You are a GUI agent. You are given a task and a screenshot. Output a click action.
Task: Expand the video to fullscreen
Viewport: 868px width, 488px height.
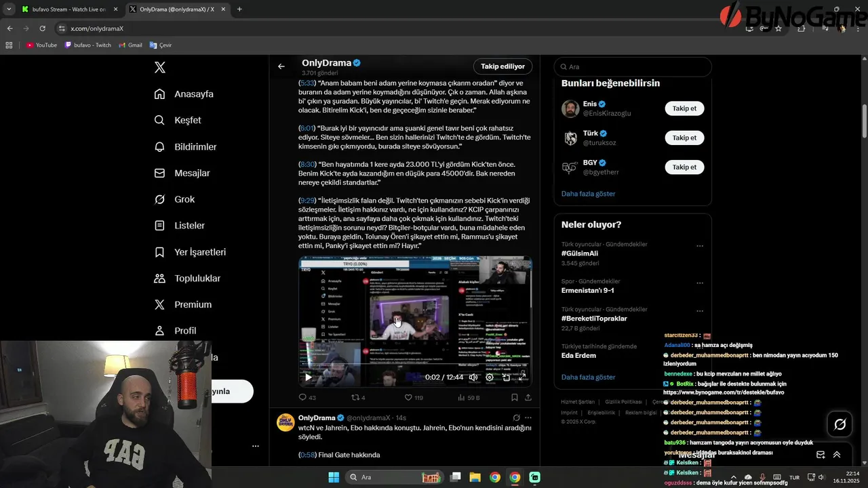[522, 378]
